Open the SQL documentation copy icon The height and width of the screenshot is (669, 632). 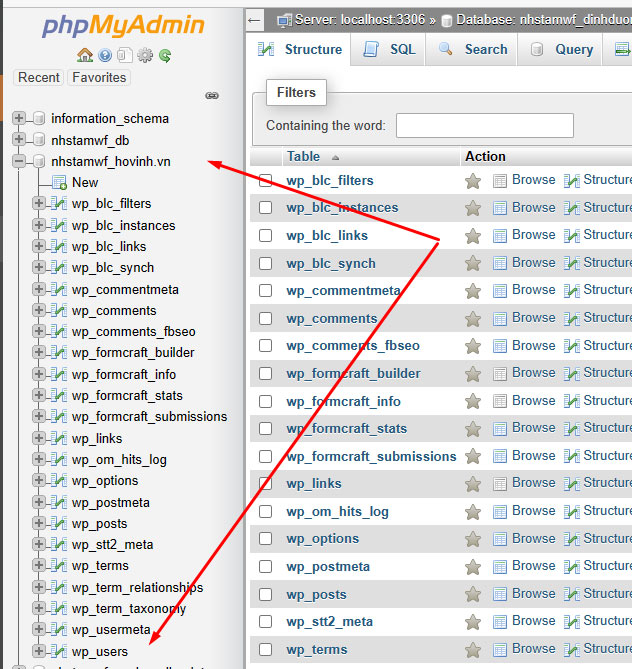pos(125,55)
